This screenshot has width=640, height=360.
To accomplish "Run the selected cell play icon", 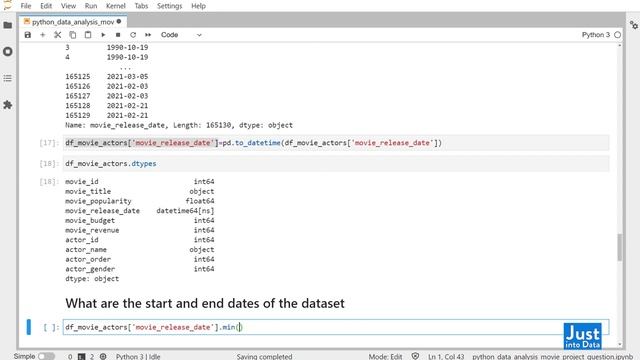I will tap(103, 35).
